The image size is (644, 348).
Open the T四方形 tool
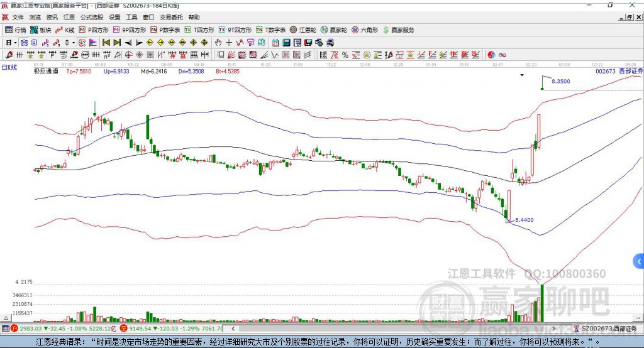(199, 30)
